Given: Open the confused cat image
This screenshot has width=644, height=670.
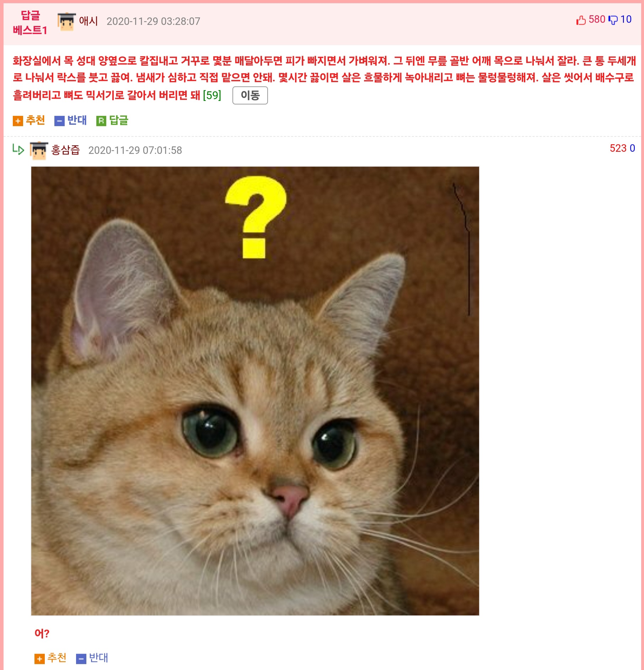Looking at the screenshot, I should 255,391.
